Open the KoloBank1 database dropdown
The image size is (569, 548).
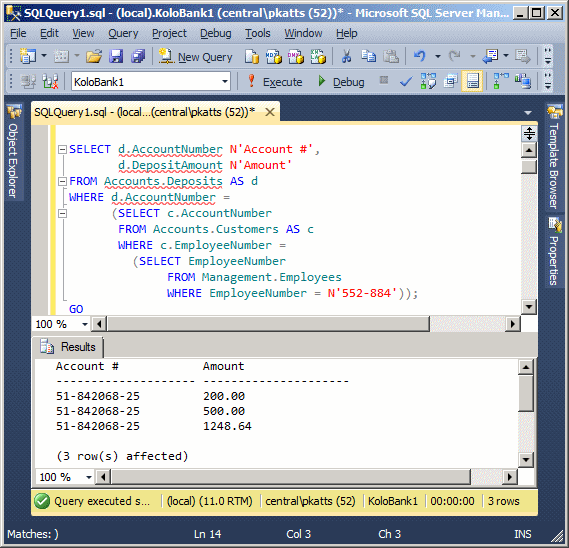tap(225, 82)
